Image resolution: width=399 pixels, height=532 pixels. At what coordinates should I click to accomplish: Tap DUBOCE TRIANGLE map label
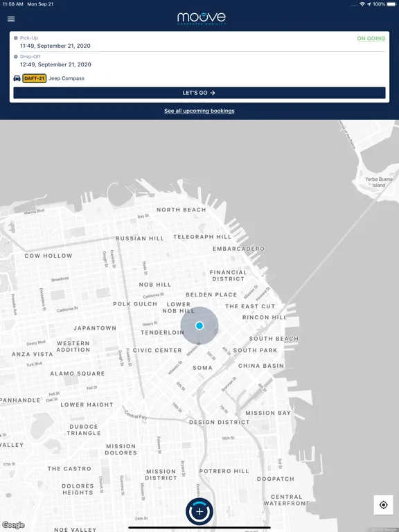tap(84, 430)
